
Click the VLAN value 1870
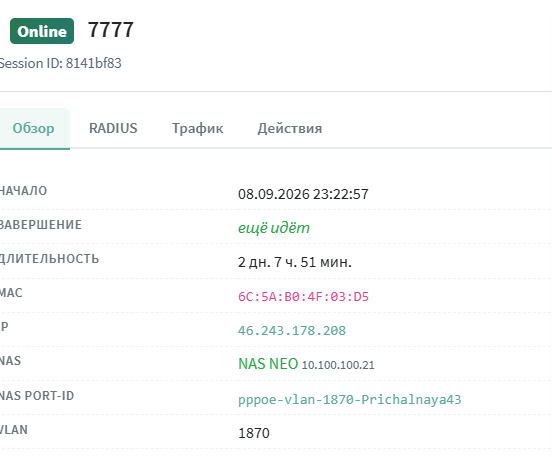pos(254,433)
